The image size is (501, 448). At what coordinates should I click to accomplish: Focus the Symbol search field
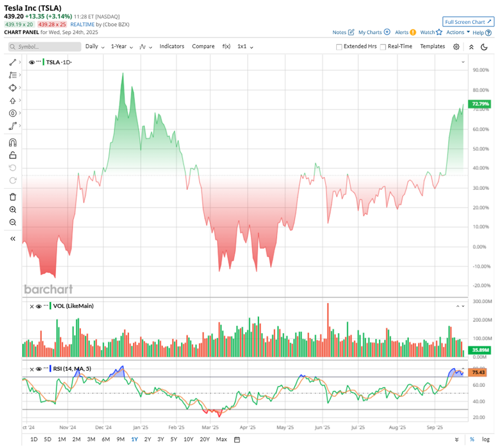coord(45,47)
